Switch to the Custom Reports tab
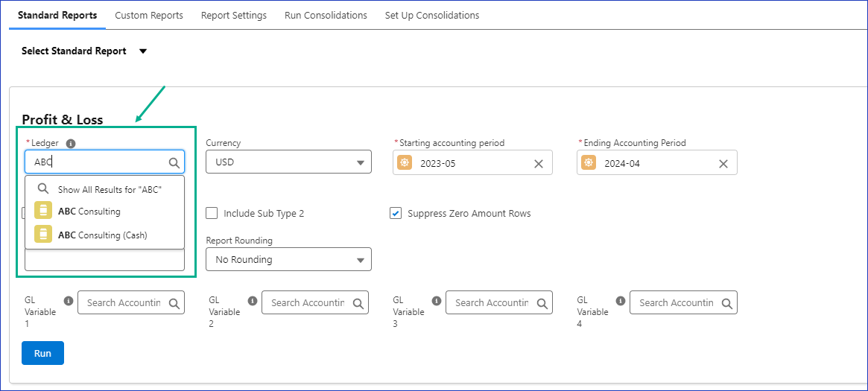 pos(149,15)
